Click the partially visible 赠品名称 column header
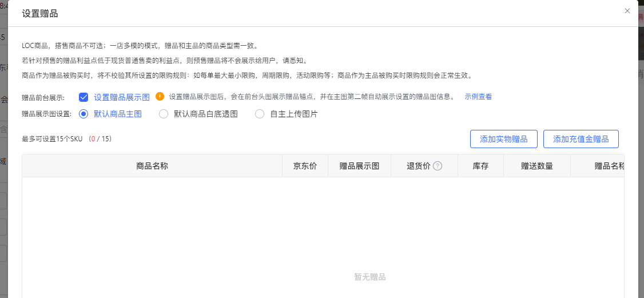The image size is (644, 298). pyautogui.click(x=609, y=166)
